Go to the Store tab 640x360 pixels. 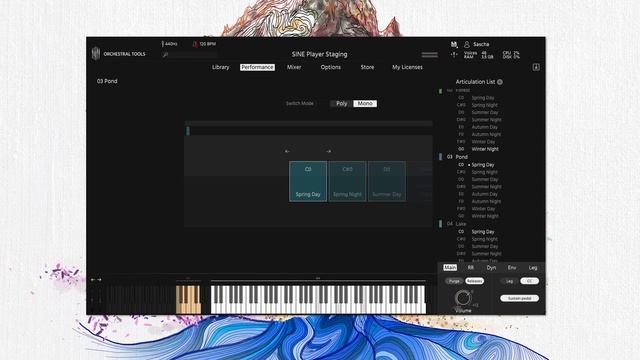367,67
